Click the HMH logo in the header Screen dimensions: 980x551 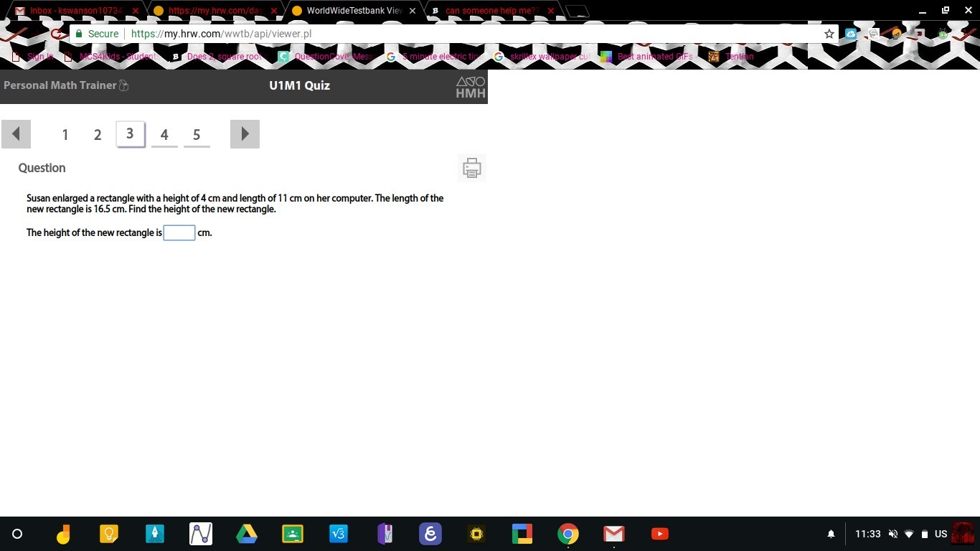(471, 87)
